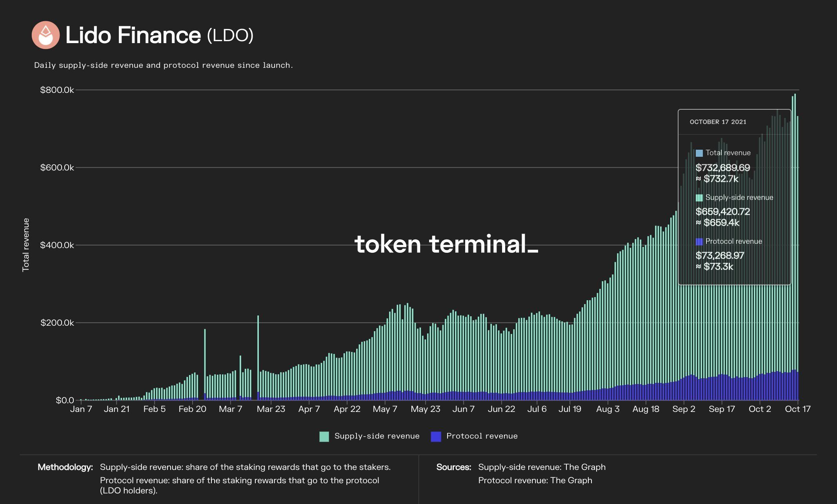Click the Supply-side revenue legend label
The width and height of the screenshot is (837, 504).
(x=377, y=436)
